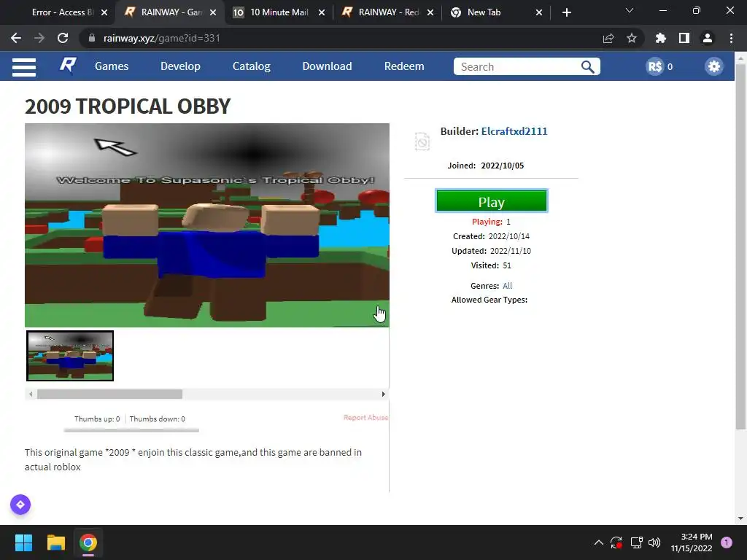Open the extensions puzzle icon
This screenshot has width=747, height=560.
tap(660, 38)
